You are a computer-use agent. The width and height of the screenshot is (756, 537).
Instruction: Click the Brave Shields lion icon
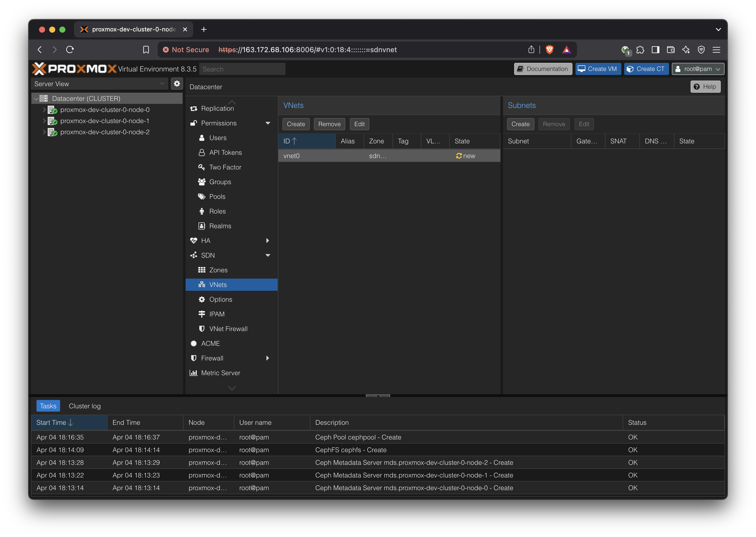[x=550, y=50]
